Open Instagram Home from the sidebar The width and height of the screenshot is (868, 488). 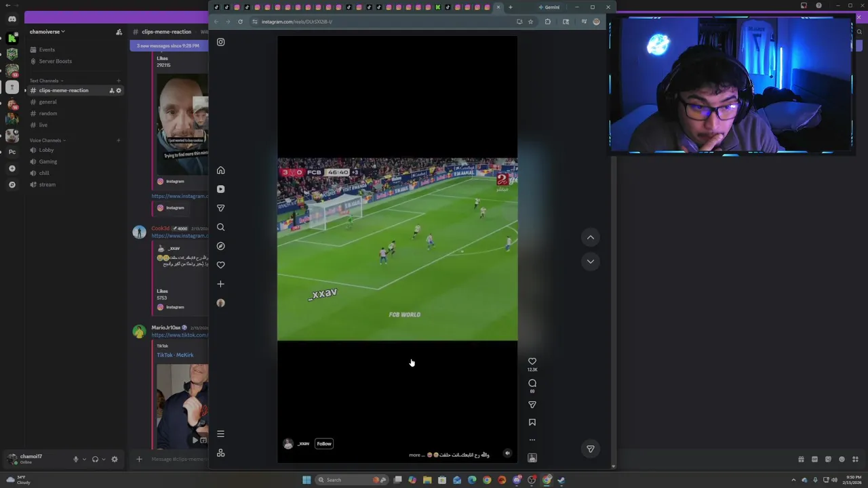220,170
